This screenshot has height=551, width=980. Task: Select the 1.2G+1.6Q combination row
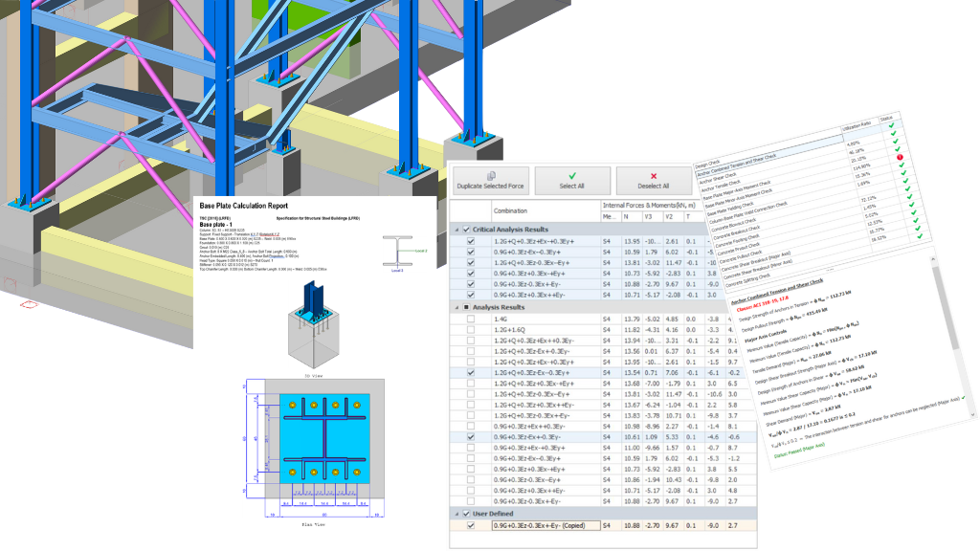(536, 331)
